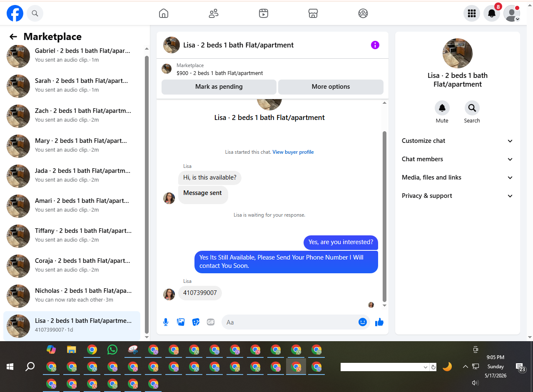Search in conversation using magnifier icon
This screenshot has height=392, width=533.
472,108
